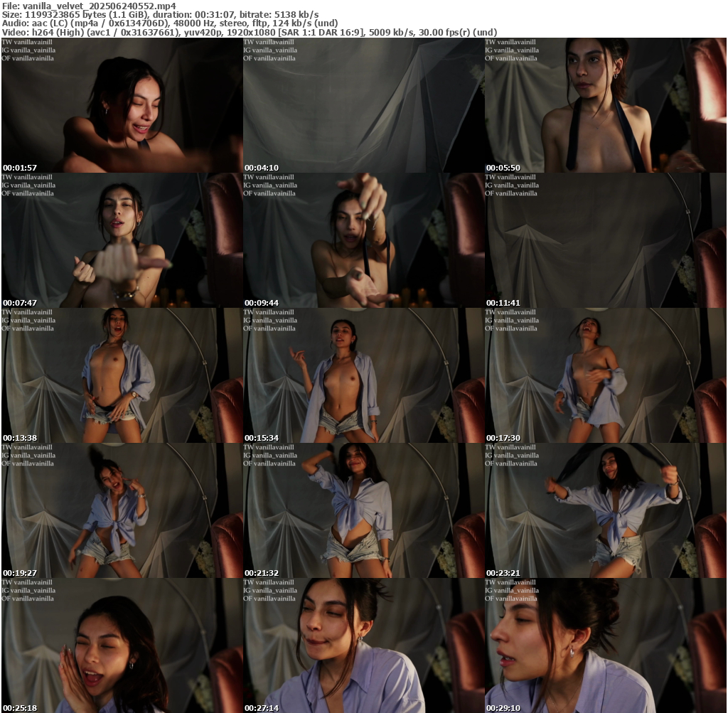Click the thumbnail timestamped 00:17:30
Image resolution: width=728 pixels, height=713 pixels.
click(605, 375)
